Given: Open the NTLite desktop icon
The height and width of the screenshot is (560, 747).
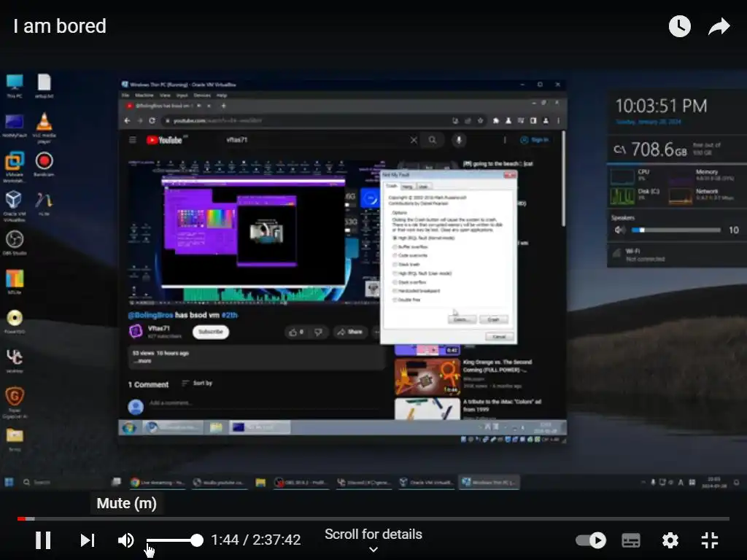Looking at the screenshot, I should [x=15, y=282].
